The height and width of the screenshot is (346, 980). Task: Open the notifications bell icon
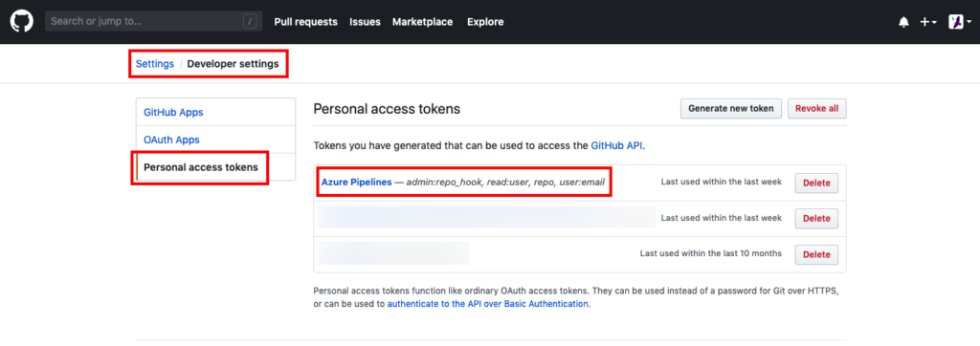click(x=903, y=22)
